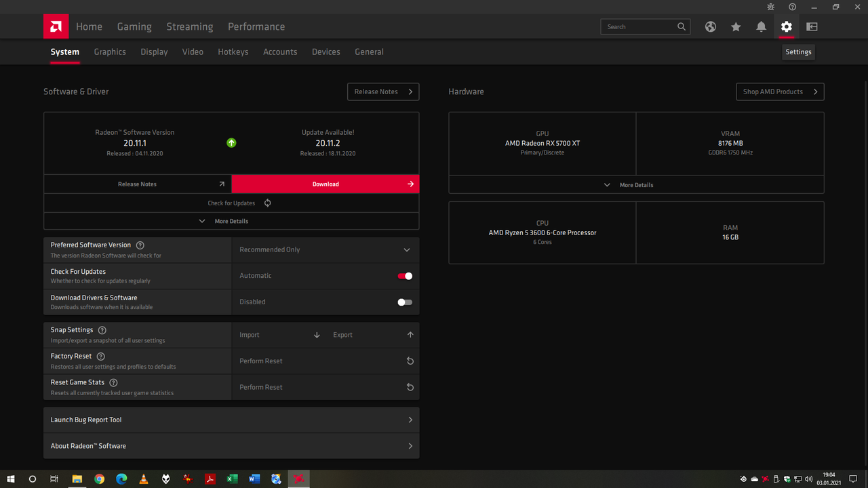Switch to the Performance tab
The height and width of the screenshot is (488, 868).
(256, 26)
